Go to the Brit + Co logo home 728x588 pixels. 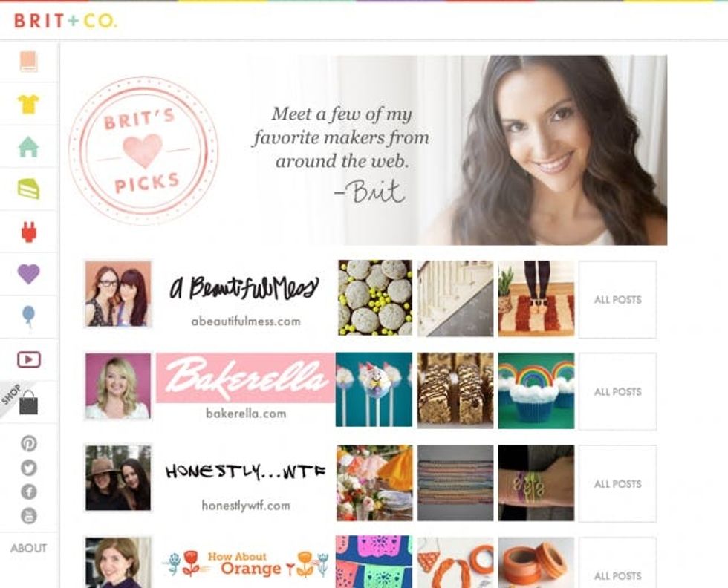click(65, 21)
